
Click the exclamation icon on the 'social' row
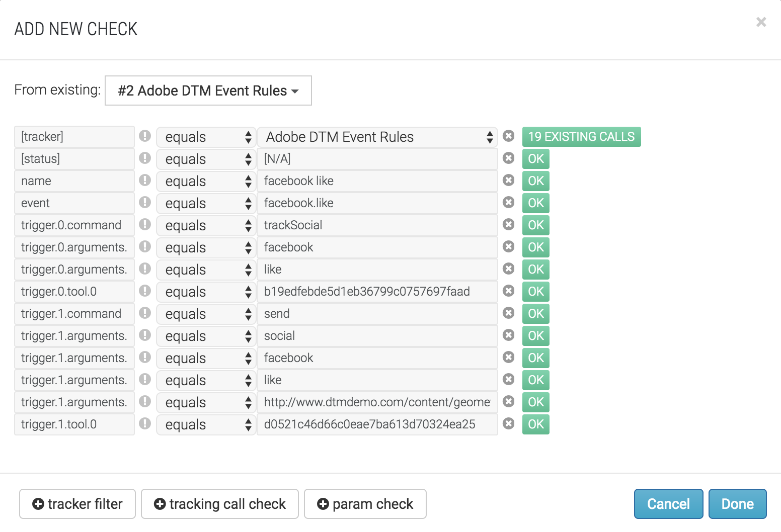click(x=145, y=335)
